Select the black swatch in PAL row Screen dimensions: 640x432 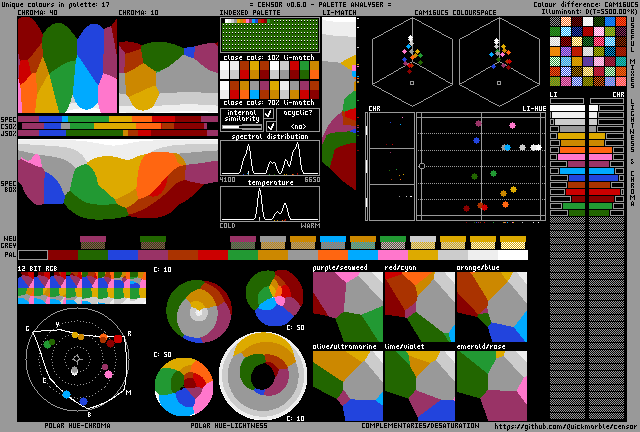coord(33,255)
